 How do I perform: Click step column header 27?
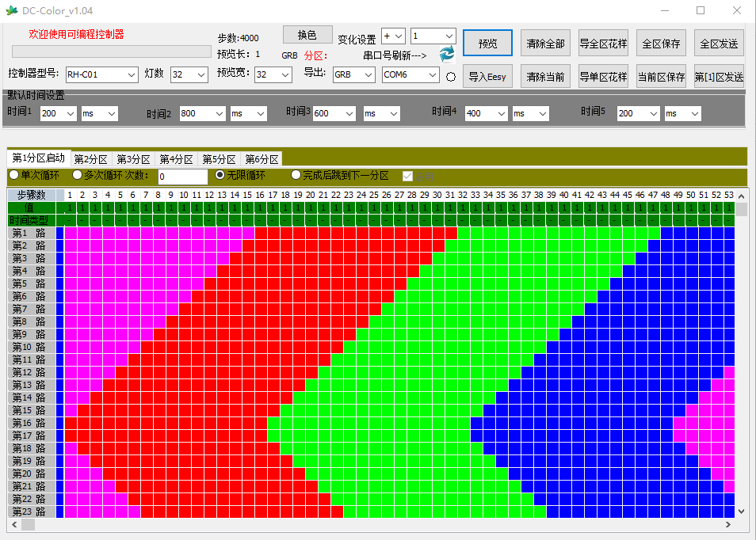click(399, 195)
